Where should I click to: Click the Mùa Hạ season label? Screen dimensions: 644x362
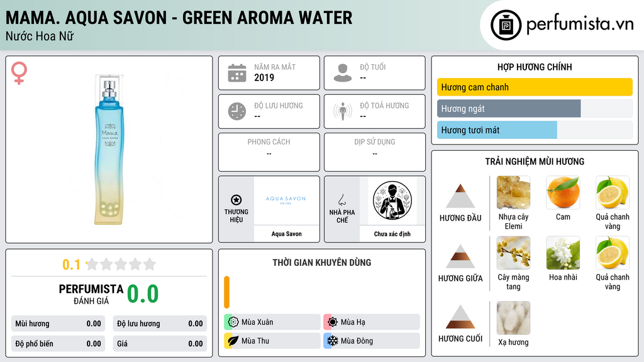tap(353, 322)
